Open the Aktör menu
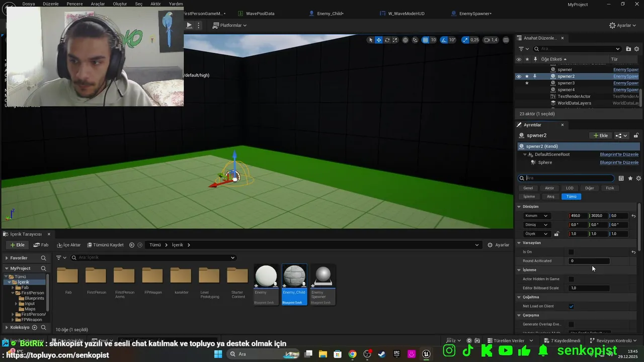The height and width of the screenshot is (362, 644). click(x=155, y=4)
